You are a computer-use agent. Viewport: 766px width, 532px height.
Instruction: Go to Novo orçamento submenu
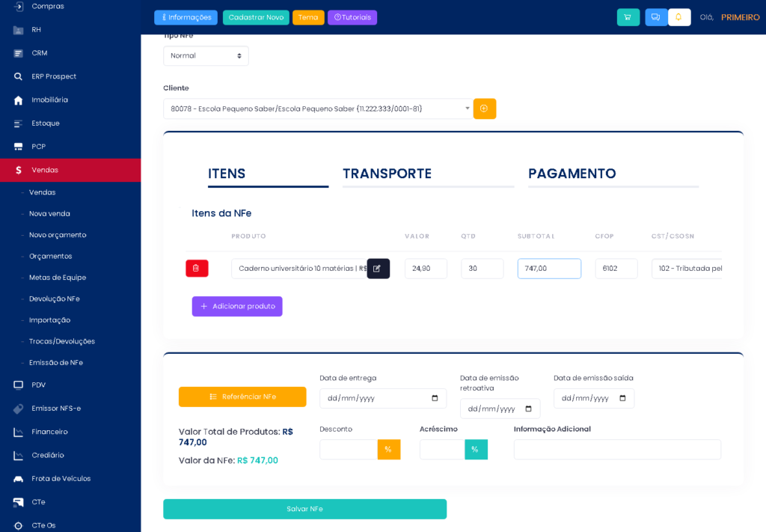coord(58,235)
